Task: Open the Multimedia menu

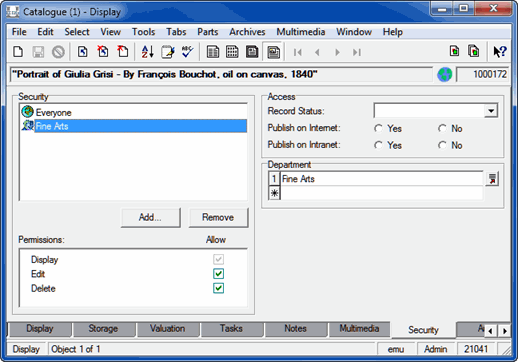Action: [x=301, y=32]
